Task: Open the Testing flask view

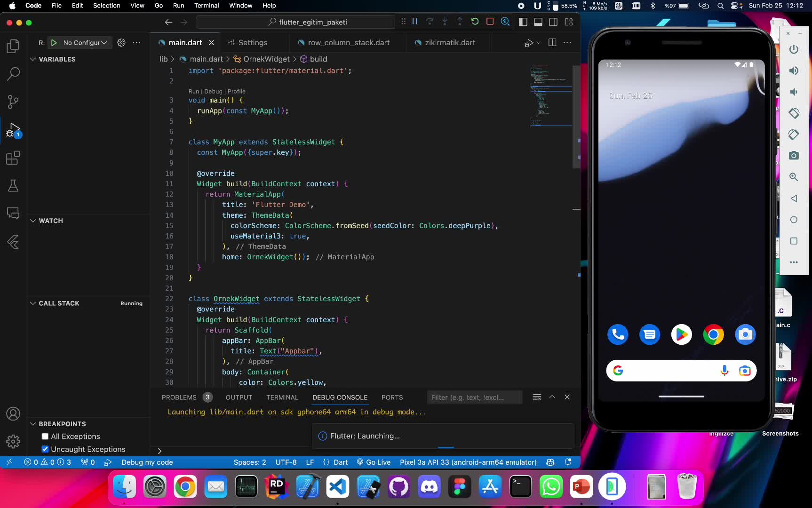Action: click(13, 186)
